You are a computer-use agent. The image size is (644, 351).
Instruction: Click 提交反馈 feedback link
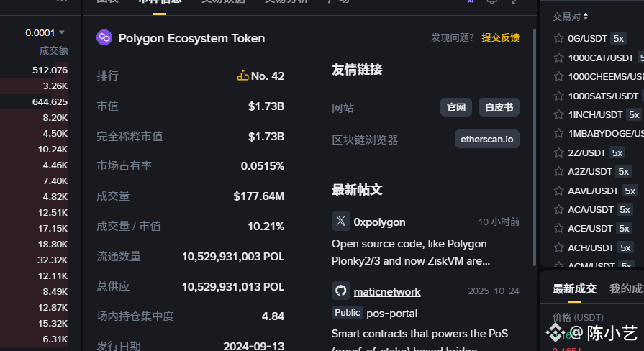500,38
